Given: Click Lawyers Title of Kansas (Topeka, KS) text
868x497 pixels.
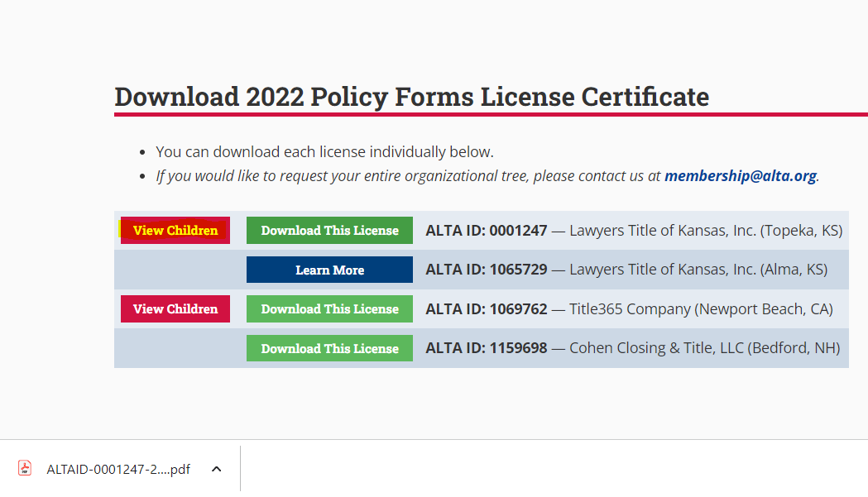Looking at the screenshot, I should [x=706, y=230].
